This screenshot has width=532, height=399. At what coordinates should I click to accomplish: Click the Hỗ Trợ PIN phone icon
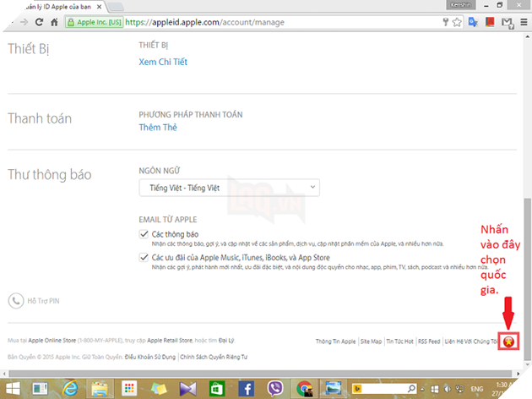click(15, 300)
